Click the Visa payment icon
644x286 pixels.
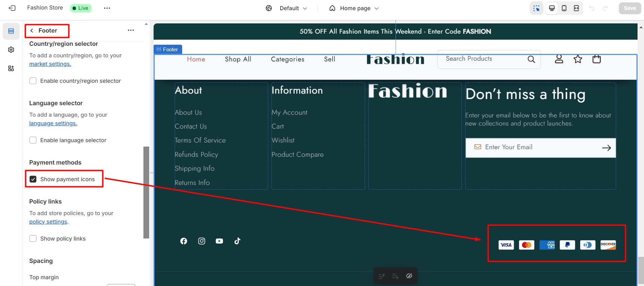(506, 245)
